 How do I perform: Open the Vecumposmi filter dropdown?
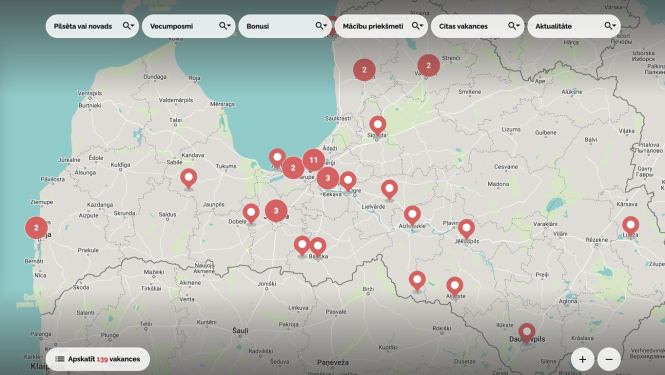189,26
